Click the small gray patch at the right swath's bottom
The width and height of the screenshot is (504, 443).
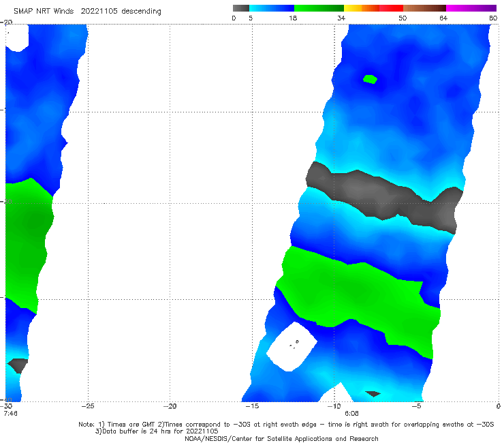click(x=373, y=394)
